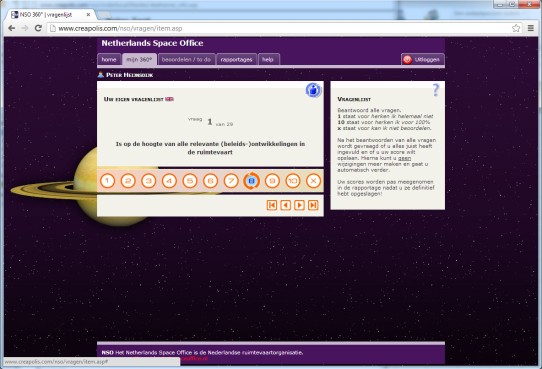Jump to last question button
The height and width of the screenshot is (369, 542).
click(x=313, y=205)
